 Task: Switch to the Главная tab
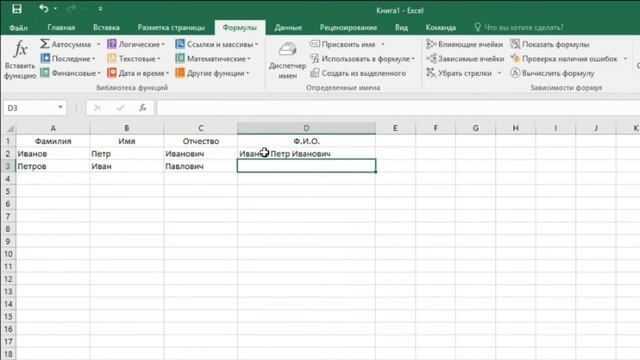tap(61, 27)
